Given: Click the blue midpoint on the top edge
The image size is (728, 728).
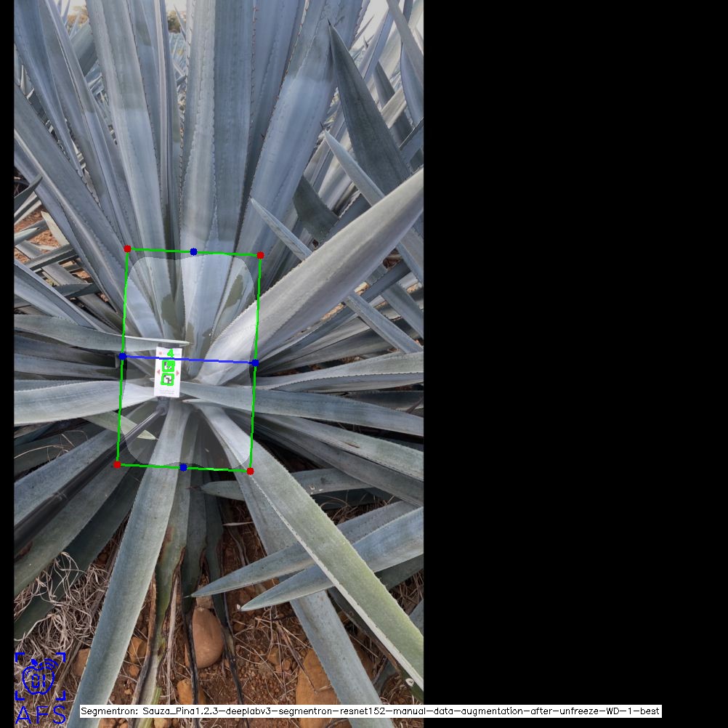Looking at the screenshot, I should coord(193,251).
